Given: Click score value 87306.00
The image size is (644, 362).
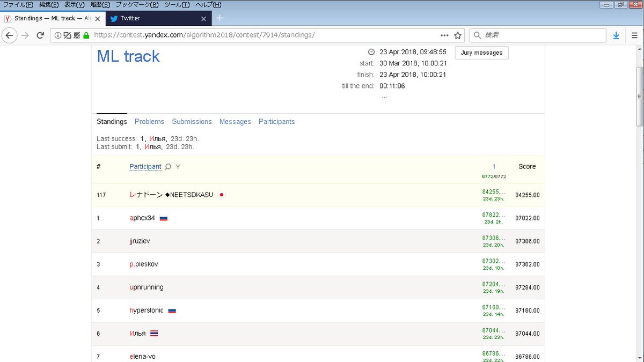Looking at the screenshot, I should coord(528,241).
